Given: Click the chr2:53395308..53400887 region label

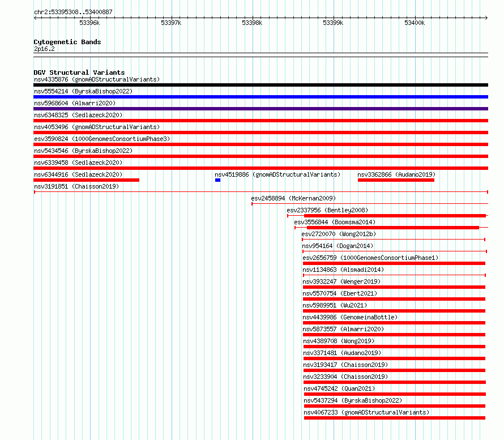Looking at the screenshot, I should click(73, 12).
